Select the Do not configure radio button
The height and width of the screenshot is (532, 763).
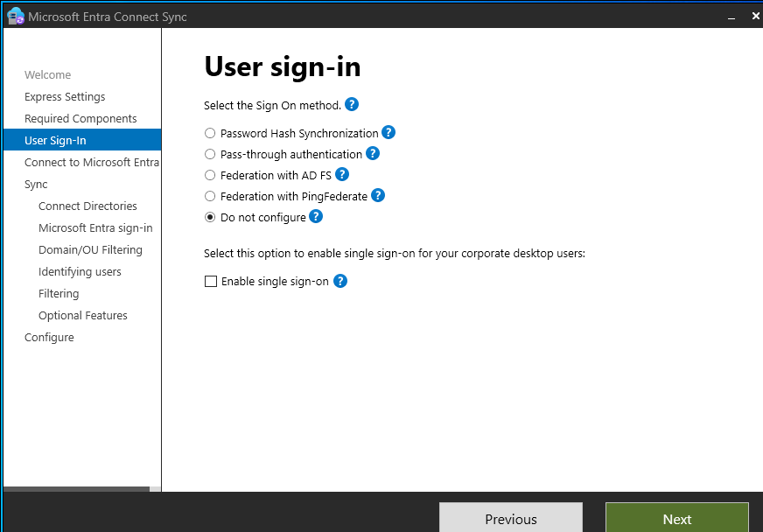210,217
